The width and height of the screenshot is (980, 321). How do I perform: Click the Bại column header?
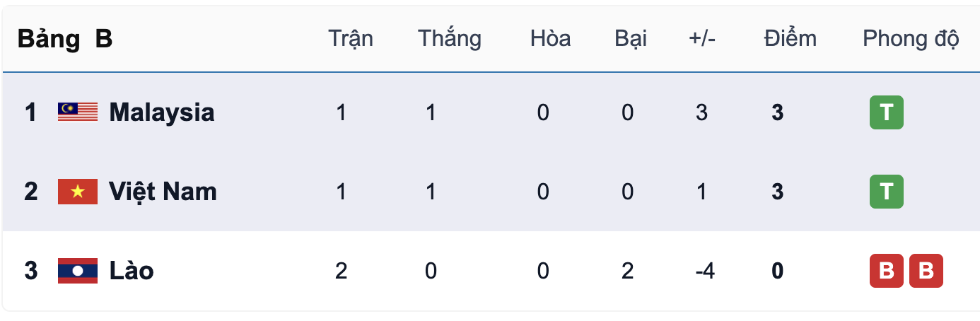pyautogui.click(x=631, y=39)
